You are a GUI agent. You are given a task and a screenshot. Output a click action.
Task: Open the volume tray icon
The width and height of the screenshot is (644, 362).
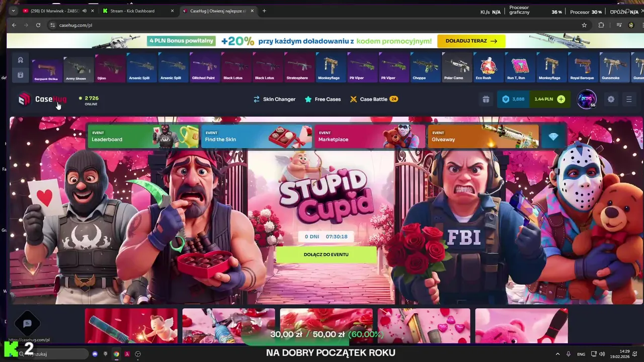coord(602,354)
